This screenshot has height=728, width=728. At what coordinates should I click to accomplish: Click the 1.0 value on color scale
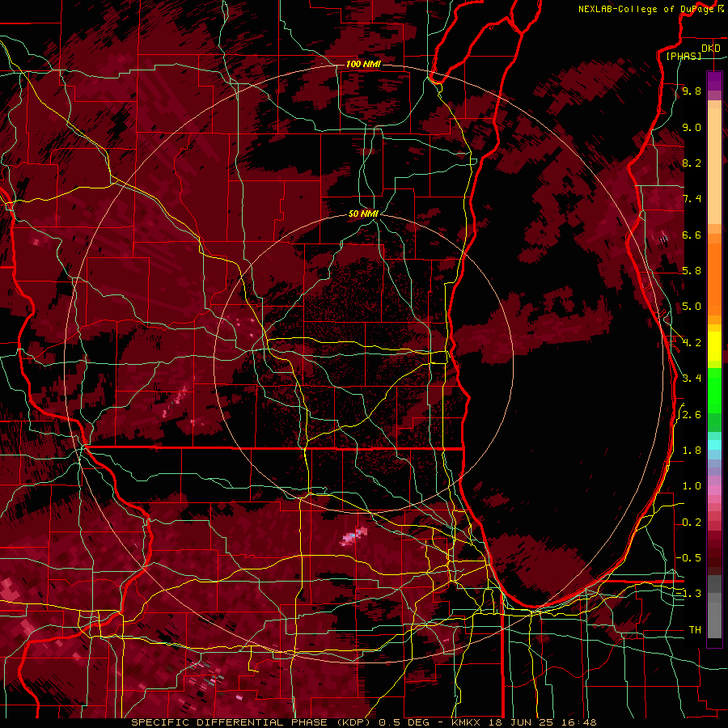click(x=692, y=486)
